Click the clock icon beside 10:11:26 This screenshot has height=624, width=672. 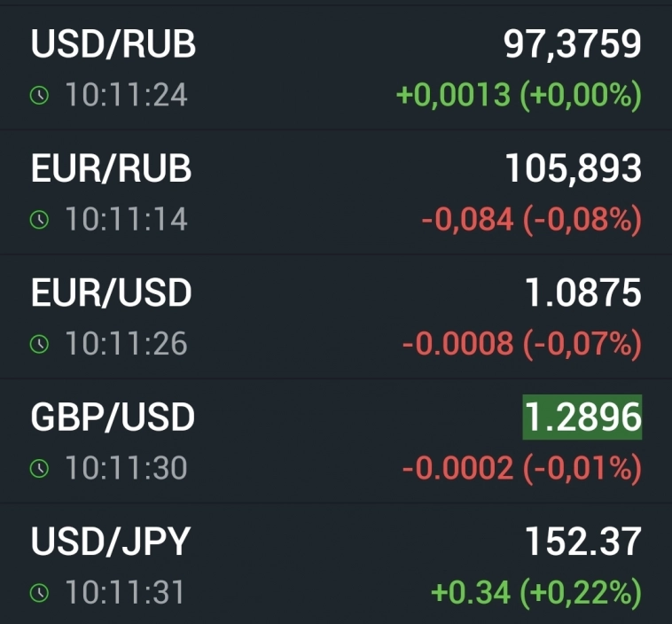click(x=39, y=344)
